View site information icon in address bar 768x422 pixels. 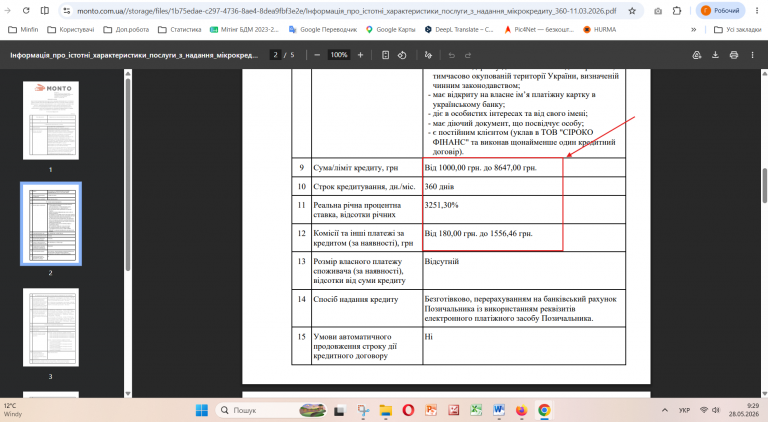coord(67,11)
